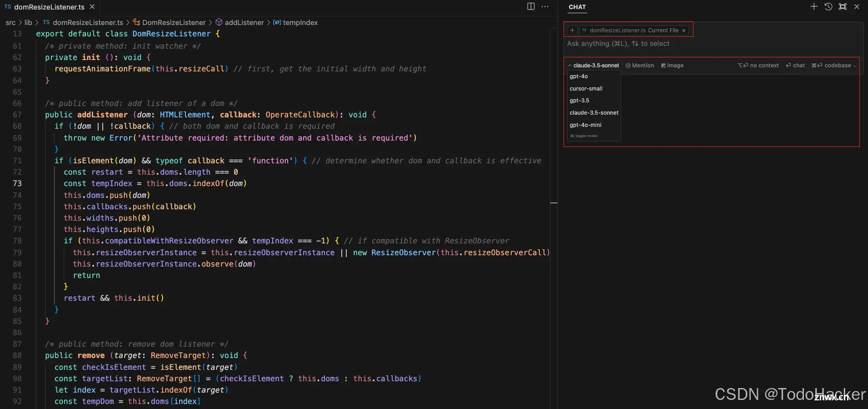
Task: Click 'ResizeObserver' constructor on line 79
Action: click(x=404, y=252)
